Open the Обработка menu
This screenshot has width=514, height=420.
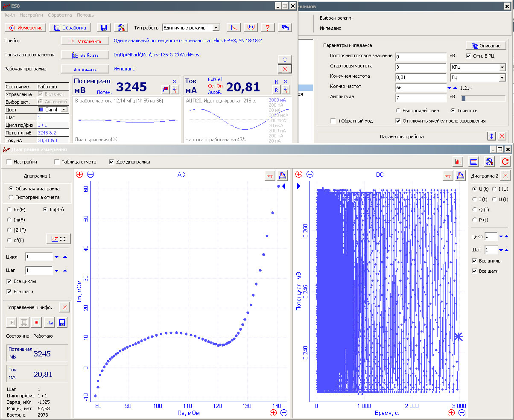(x=60, y=15)
